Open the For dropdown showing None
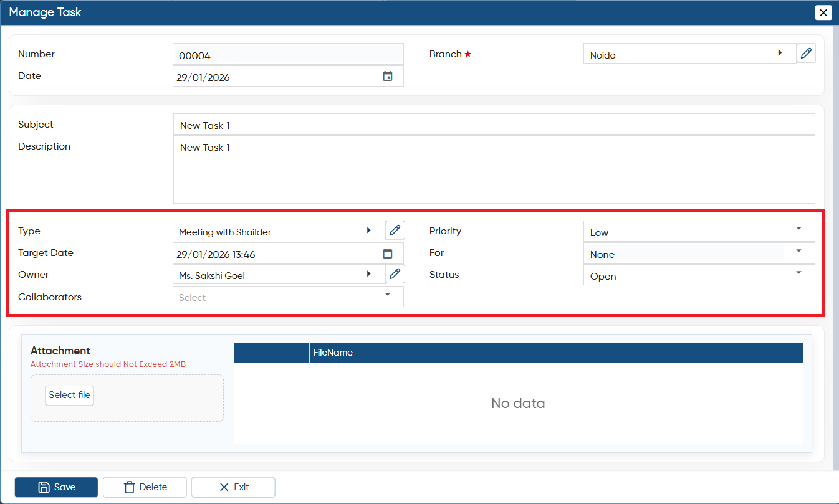 click(x=699, y=253)
